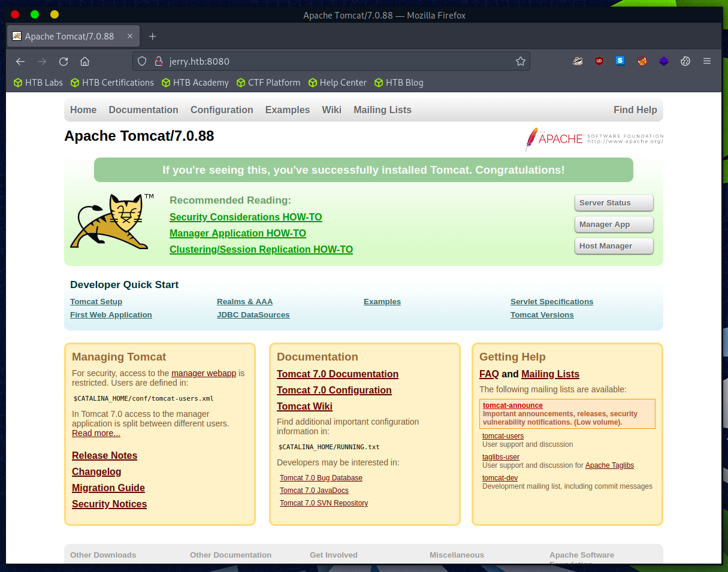Open the Migration Guide link
Screen dimensions: 728x572
tap(108, 488)
